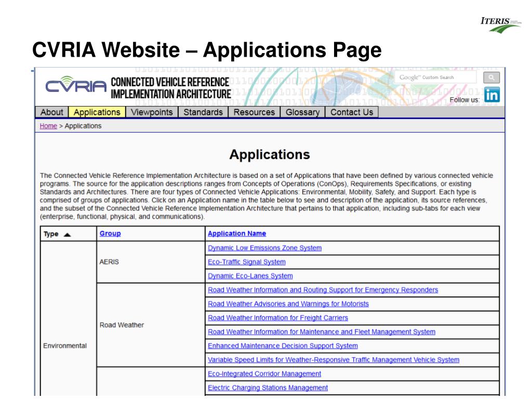Screen dimensions: 532x399
Task: Click the LinkedIn follow icon
Action: (492, 95)
